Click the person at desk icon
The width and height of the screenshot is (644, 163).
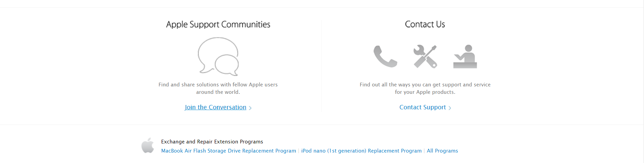(x=465, y=56)
